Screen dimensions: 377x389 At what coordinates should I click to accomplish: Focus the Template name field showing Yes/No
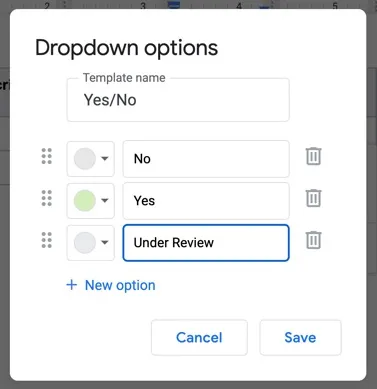pos(178,100)
